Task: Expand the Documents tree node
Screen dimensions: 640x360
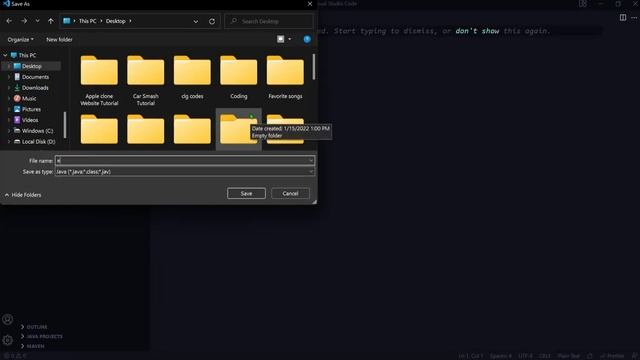Action: (9, 77)
